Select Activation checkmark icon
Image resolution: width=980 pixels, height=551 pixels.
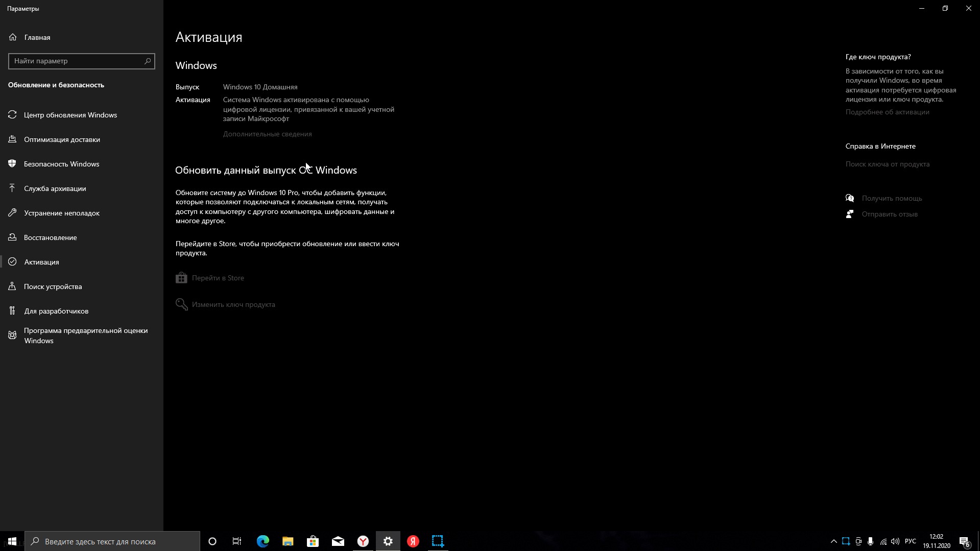coord(12,262)
